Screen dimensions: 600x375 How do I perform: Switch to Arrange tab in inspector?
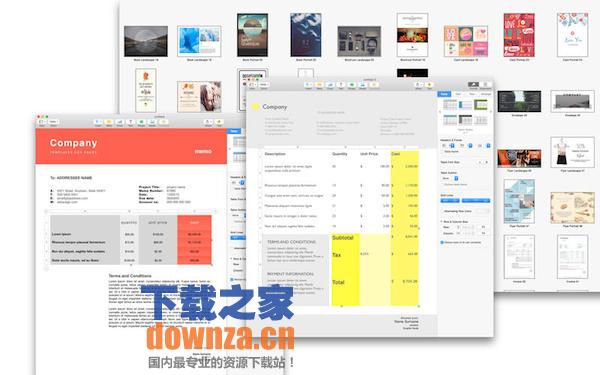[x=486, y=94]
